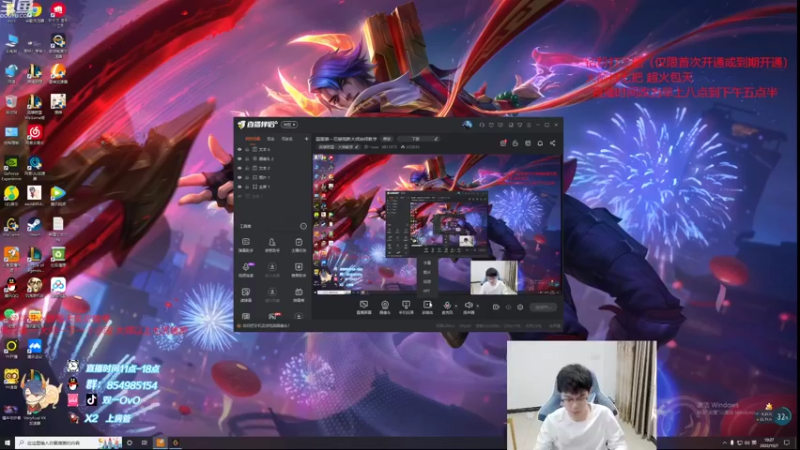Click the padlock icon above the preview
Screen dimensions: 800x450
515,143
